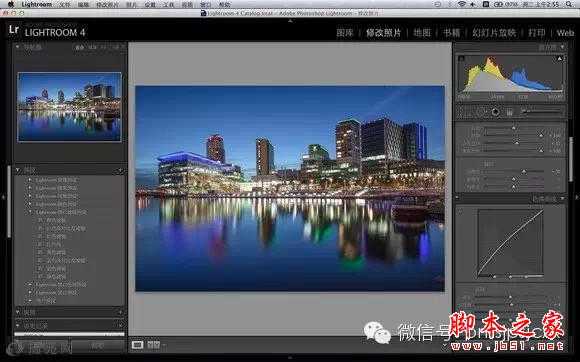Select the Adjustment Brush tool
This screenshot has width=580, height=362.
pyautogui.click(x=542, y=111)
